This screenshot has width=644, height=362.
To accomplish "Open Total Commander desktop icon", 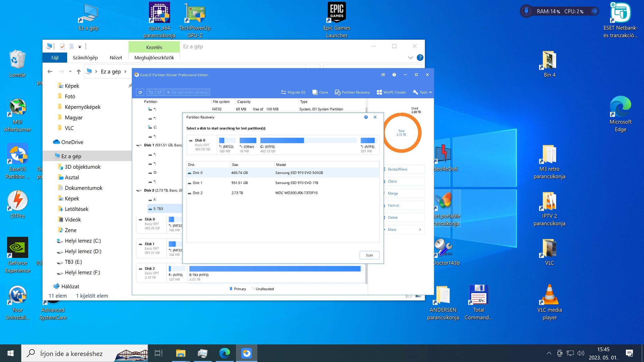I will (x=479, y=302).
